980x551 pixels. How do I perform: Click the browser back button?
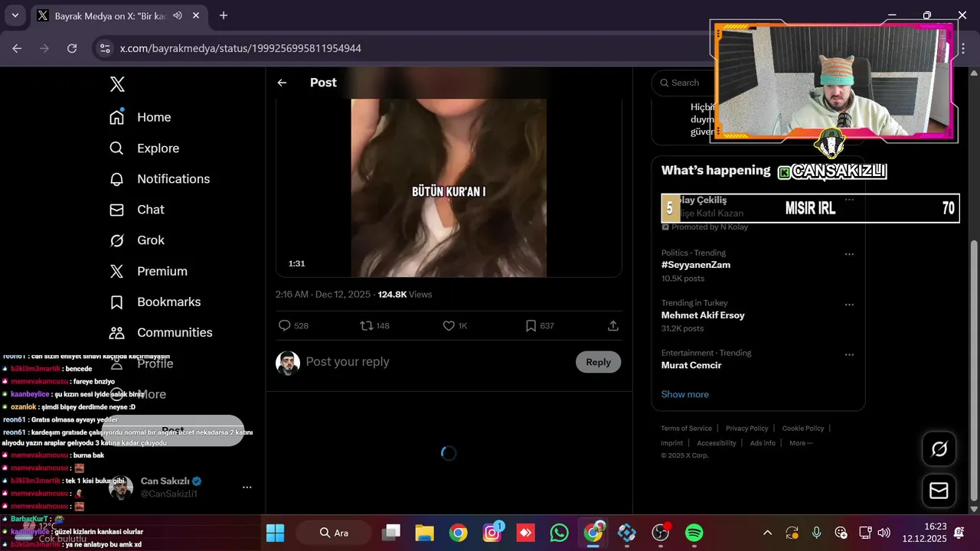pyautogui.click(x=17, y=48)
